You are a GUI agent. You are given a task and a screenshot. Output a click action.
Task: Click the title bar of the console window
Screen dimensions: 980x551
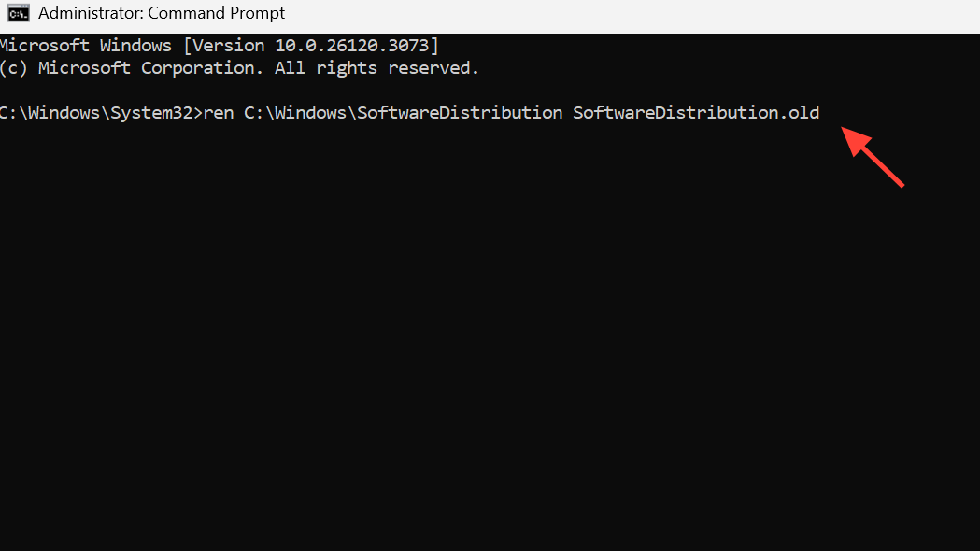(467, 12)
